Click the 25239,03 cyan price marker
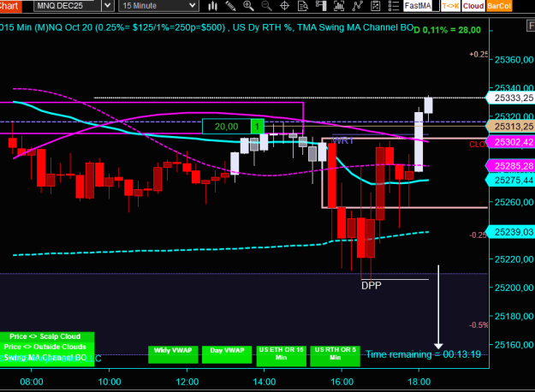535x392 pixels. 511,232
